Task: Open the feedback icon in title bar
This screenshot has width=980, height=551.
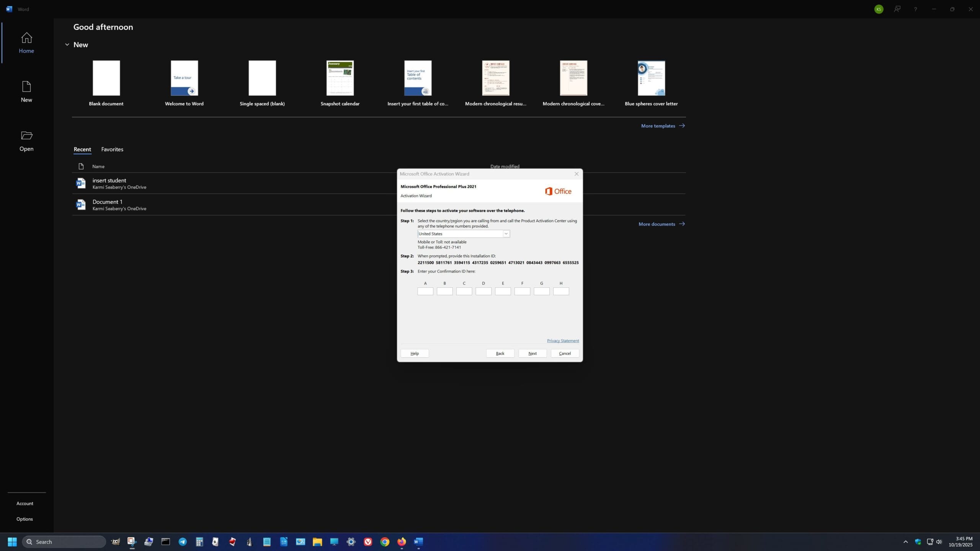Action: click(x=897, y=9)
